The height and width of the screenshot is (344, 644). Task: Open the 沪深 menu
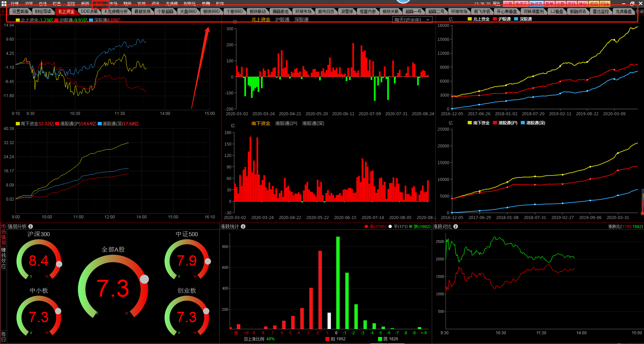tap(29, 3)
